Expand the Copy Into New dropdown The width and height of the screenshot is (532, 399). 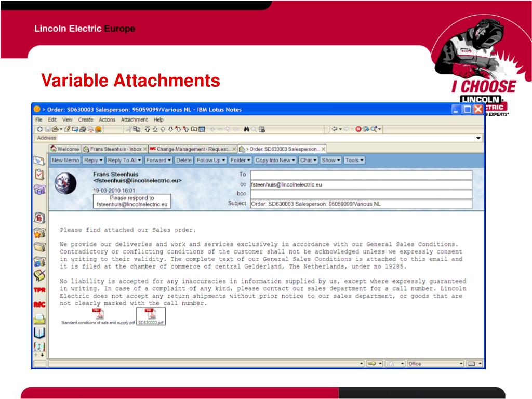click(275, 160)
